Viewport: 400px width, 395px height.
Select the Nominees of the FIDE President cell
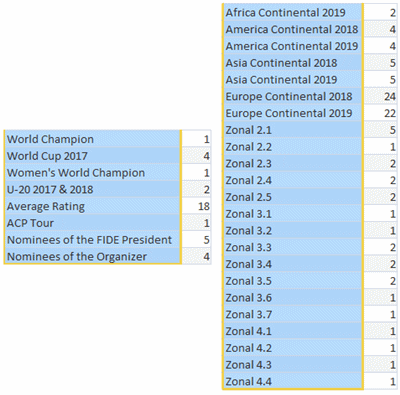[93, 239]
